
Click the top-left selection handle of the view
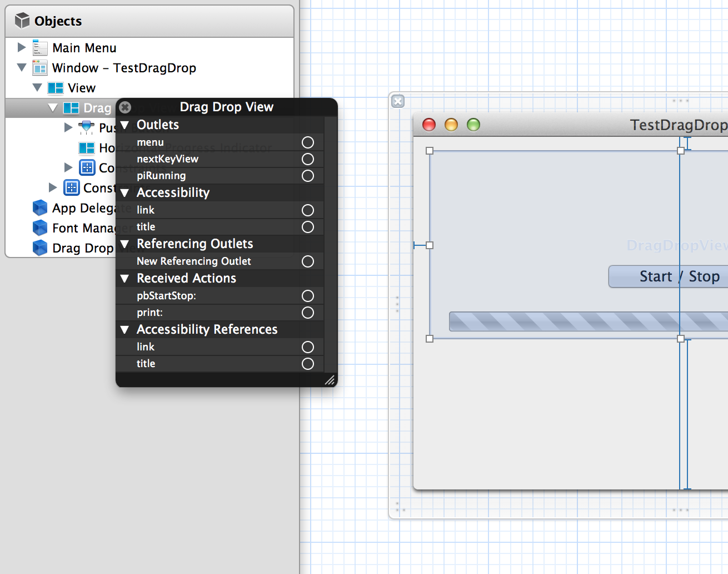click(430, 151)
